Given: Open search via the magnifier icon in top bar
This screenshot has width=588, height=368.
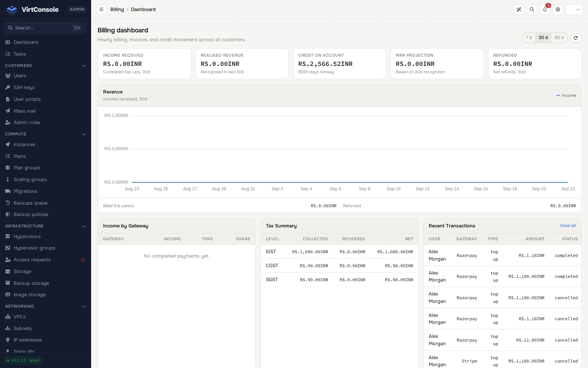Looking at the screenshot, I should 532,10.
